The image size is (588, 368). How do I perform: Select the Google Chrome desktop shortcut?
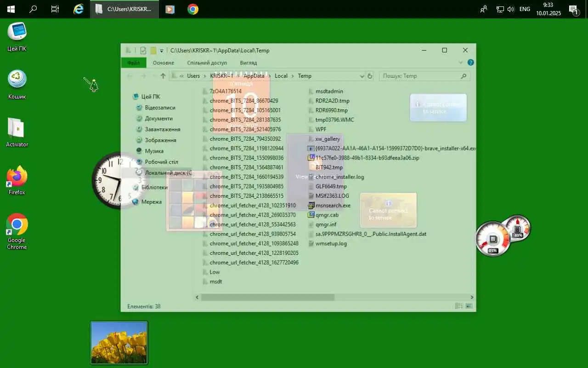tap(17, 232)
